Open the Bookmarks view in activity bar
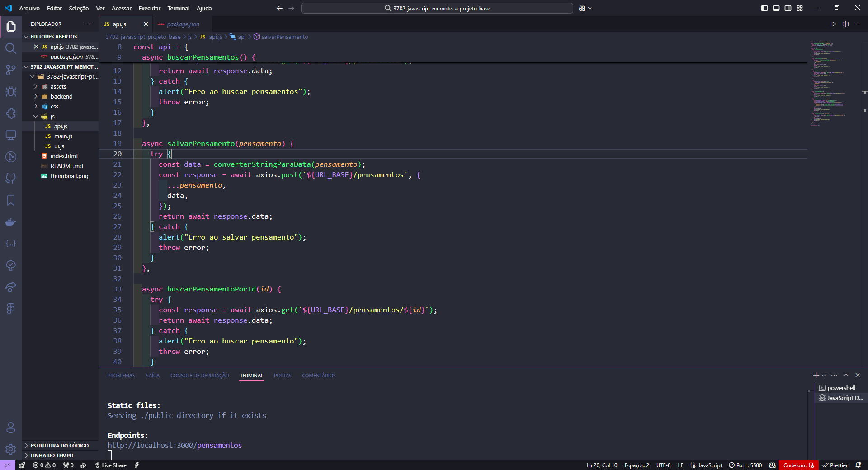 click(11, 200)
